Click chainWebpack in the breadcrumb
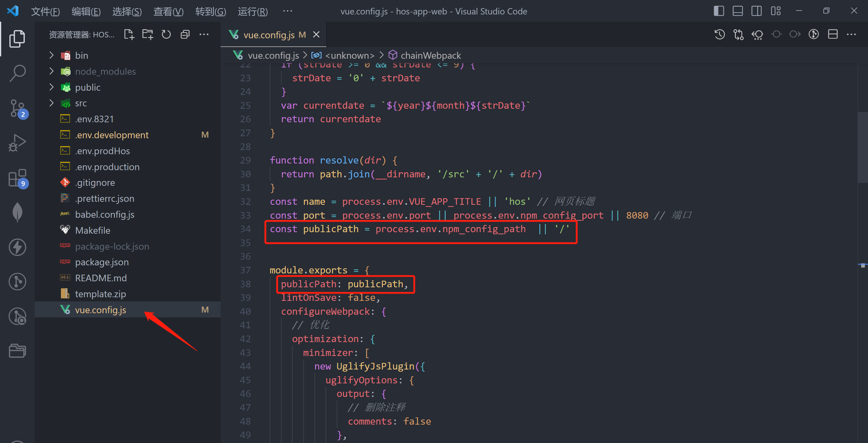The height and width of the screenshot is (443, 868). (430, 55)
